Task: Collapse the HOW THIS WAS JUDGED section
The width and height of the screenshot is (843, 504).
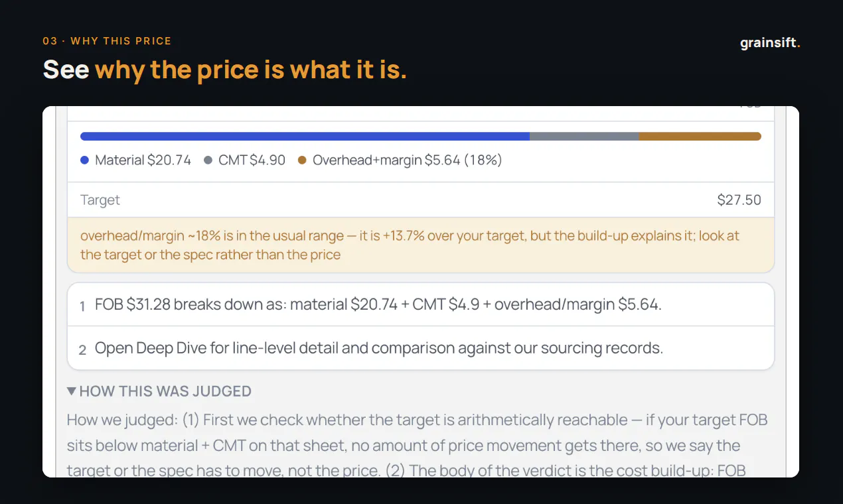Action: 159,391
